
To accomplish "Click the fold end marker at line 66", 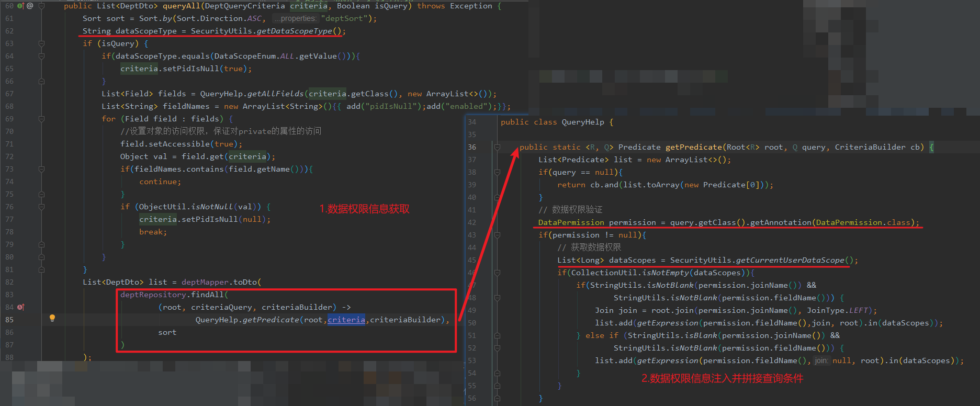I will point(42,81).
